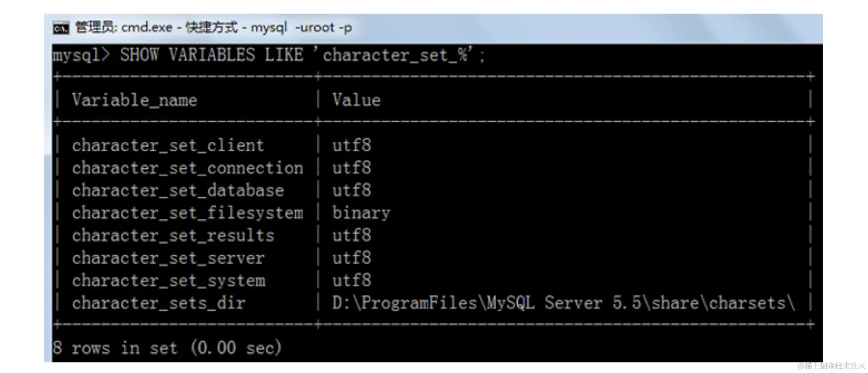
Task: Click the 'binary' value cell
Action: tap(361, 213)
